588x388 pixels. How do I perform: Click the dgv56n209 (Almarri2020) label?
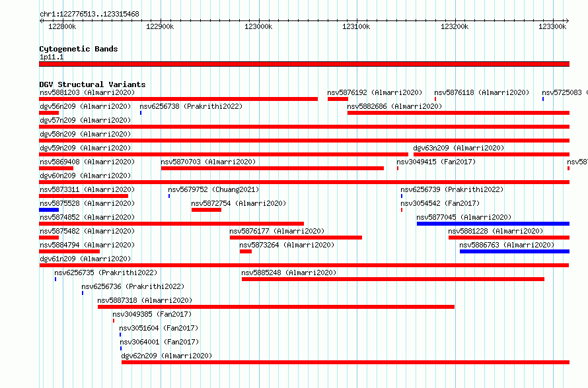coord(85,106)
